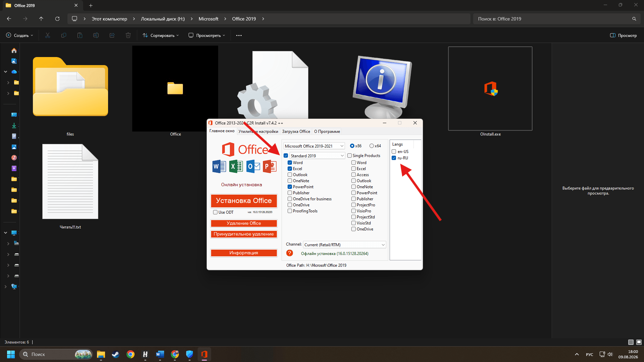Uncheck PowerPoint under Standard 2019
The width and height of the screenshot is (644, 362).
point(290,187)
